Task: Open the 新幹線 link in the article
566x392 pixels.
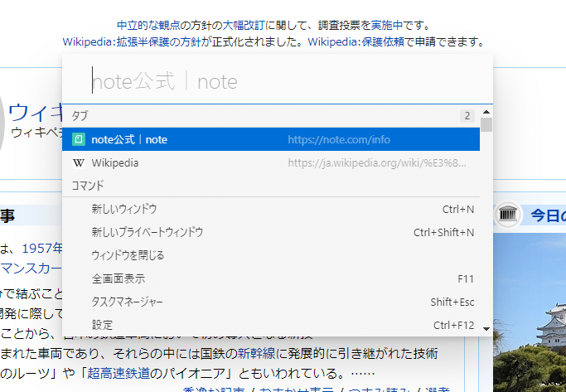Action: (256, 353)
